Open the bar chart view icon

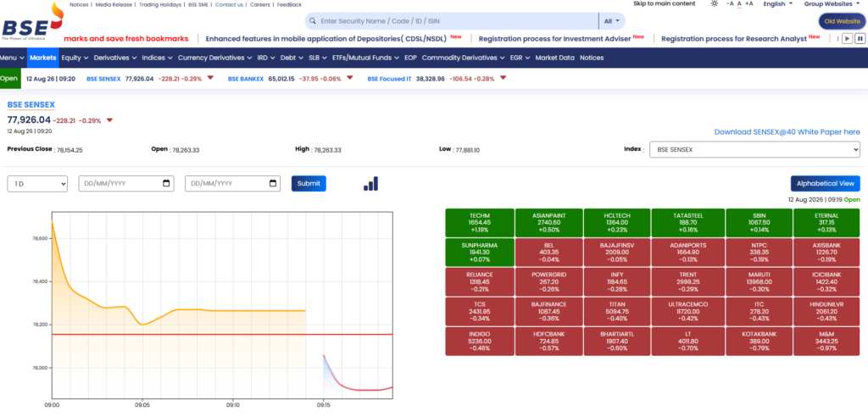(371, 184)
